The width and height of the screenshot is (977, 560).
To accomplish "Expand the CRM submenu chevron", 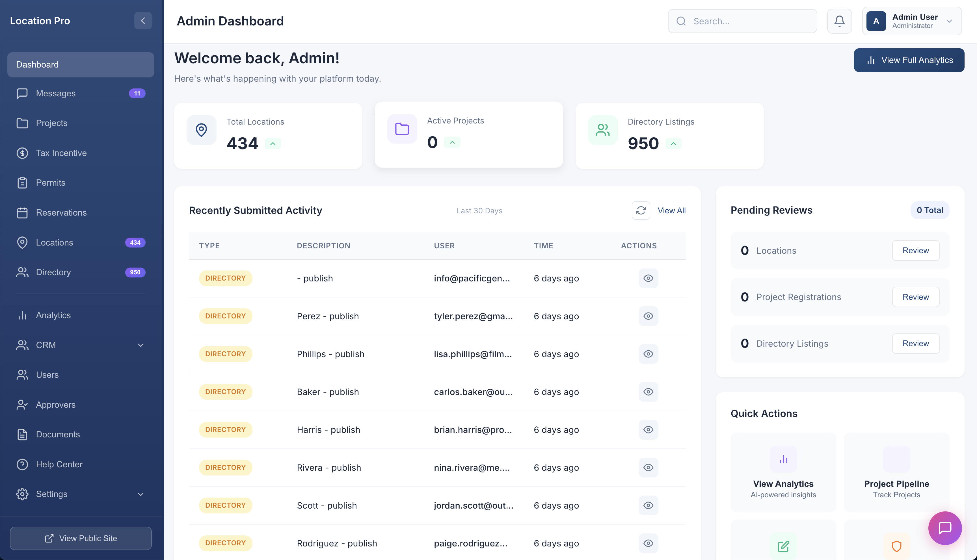I will (x=141, y=345).
